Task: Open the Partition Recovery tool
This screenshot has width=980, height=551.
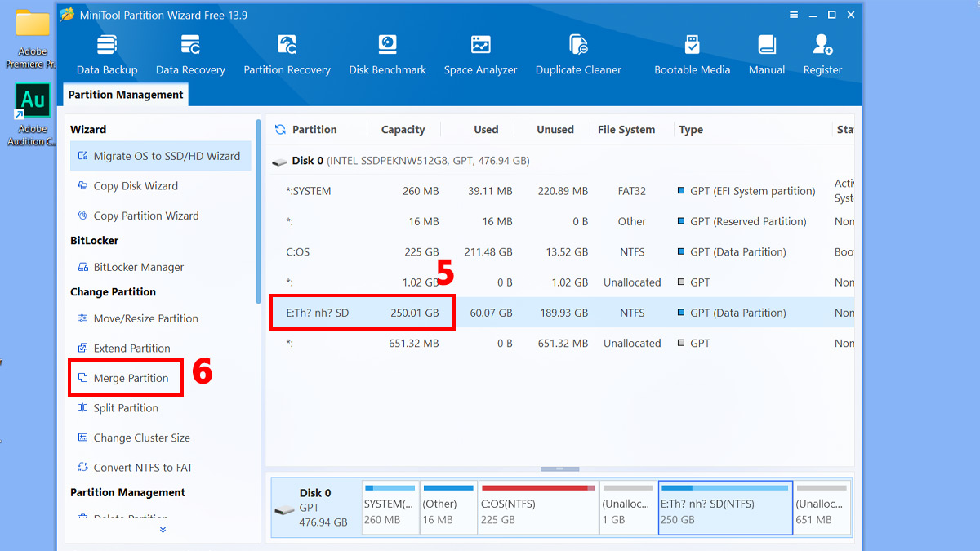Action: (x=287, y=55)
